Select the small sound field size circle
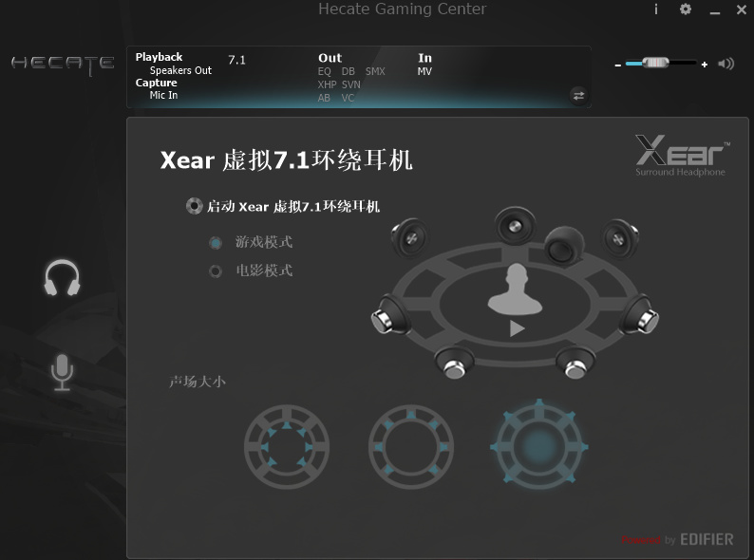The width and height of the screenshot is (754, 560). pos(287,447)
